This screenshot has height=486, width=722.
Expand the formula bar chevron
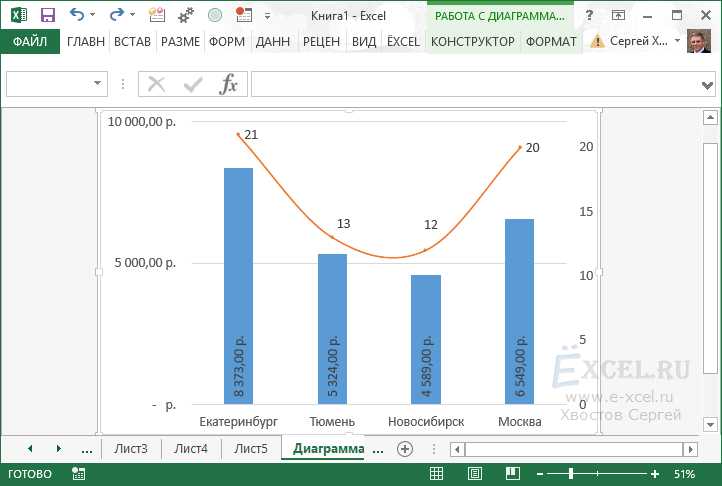[708, 85]
